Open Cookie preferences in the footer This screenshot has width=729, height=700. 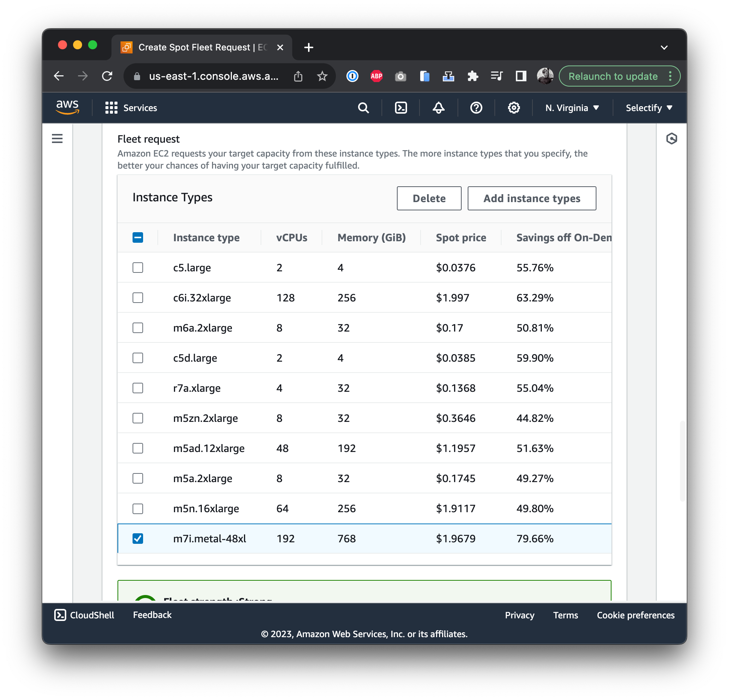coord(635,615)
